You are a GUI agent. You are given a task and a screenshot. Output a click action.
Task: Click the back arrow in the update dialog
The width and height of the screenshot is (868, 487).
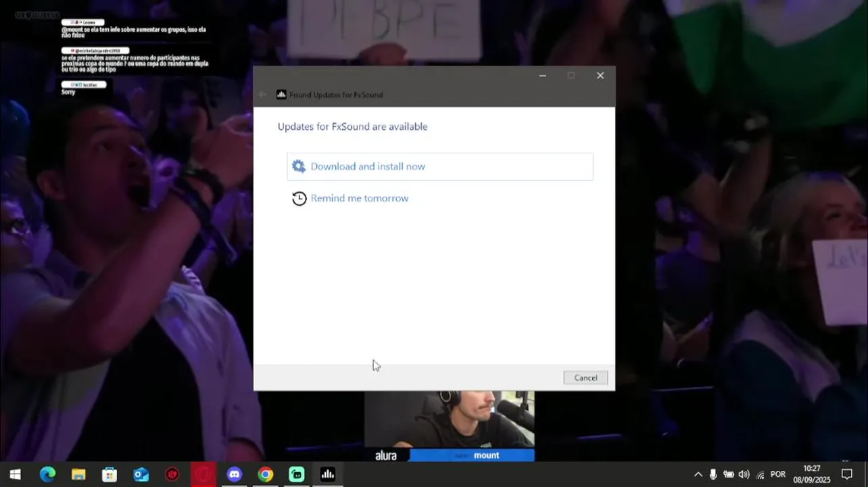(262, 95)
